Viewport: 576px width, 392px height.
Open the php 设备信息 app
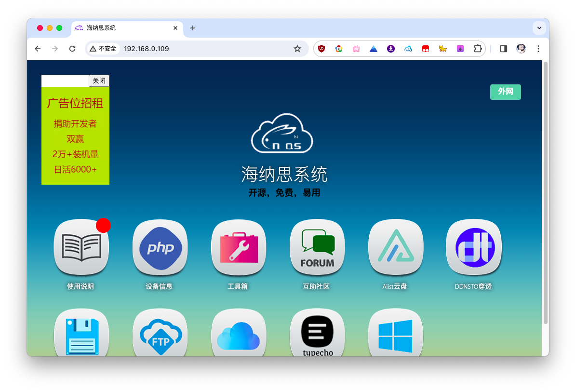pyautogui.click(x=160, y=247)
